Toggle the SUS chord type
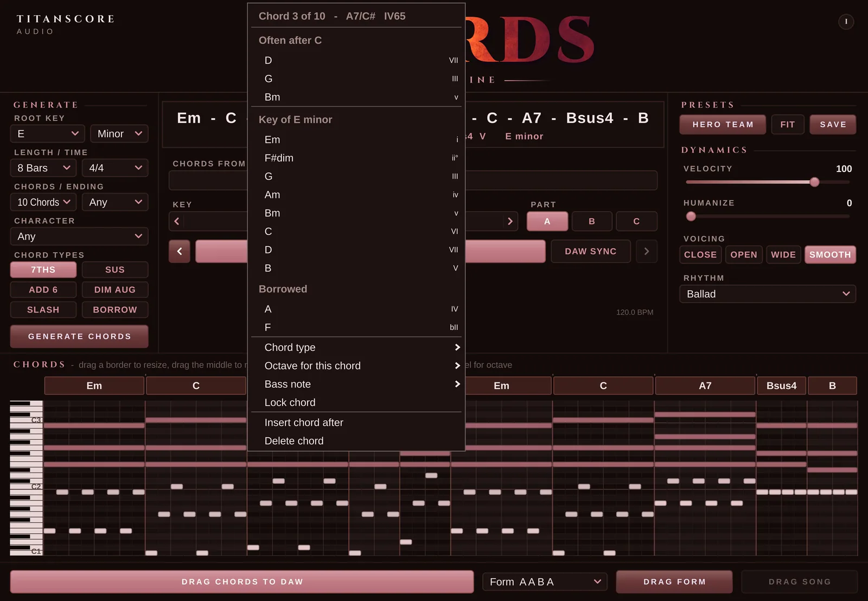Viewport: 868px width, 601px height. [x=115, y=270]
